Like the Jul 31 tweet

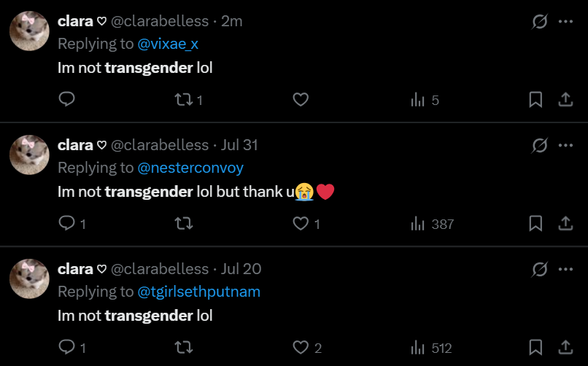tap(301, 224)
